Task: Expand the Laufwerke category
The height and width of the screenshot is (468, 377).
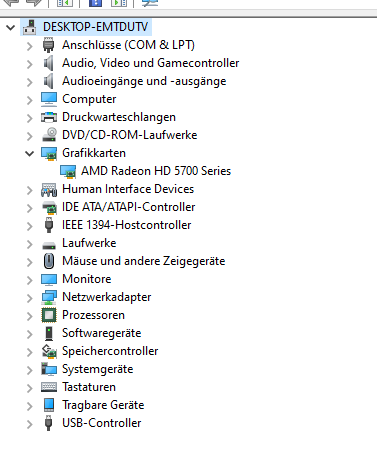Action: [30, 244]
